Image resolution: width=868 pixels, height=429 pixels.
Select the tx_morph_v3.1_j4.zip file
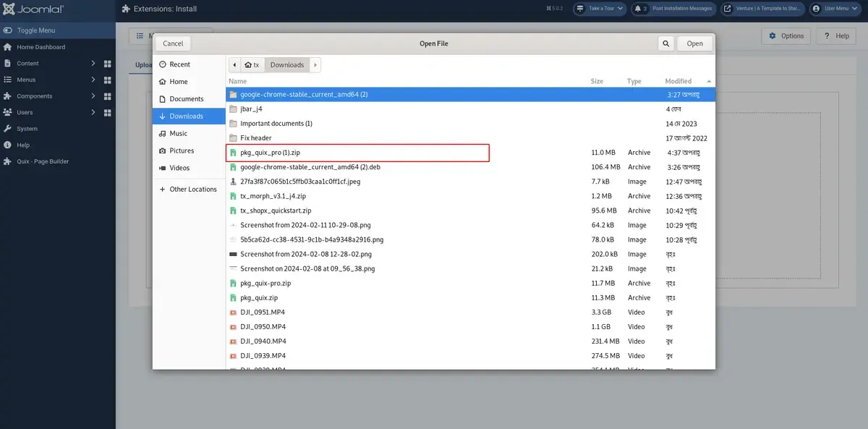(470, 196)
